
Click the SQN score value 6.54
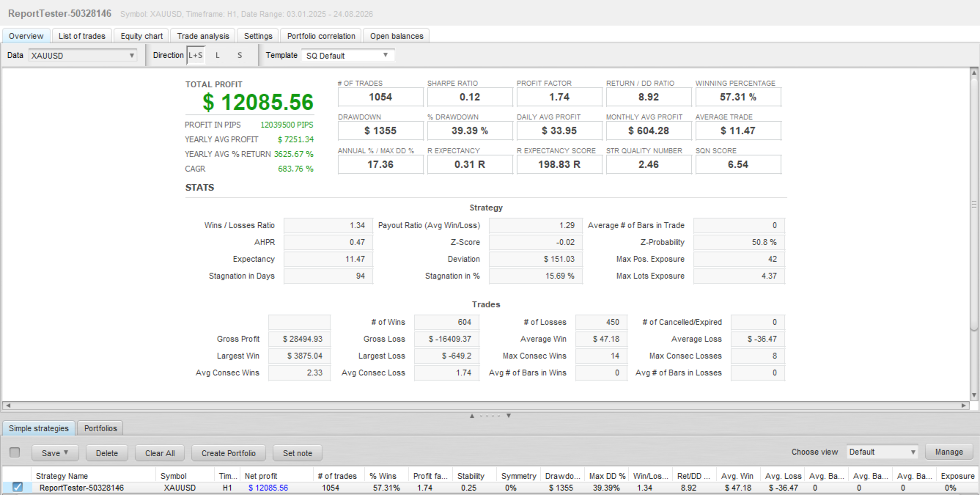[738, 164]
